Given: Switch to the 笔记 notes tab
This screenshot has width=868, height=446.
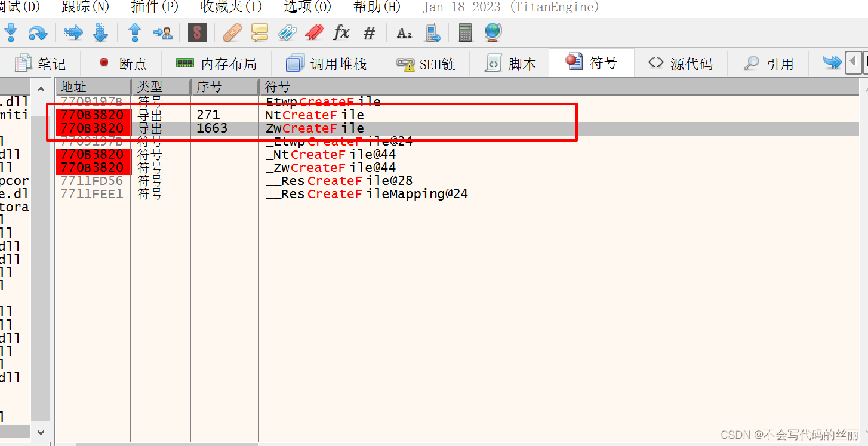Looking at the screenshot, I should click(39, 64).
